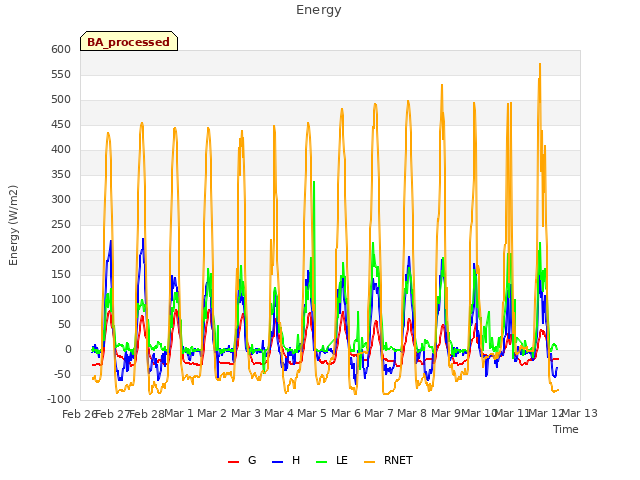Click the 0 y-axis label
640x480 pixels.
pyautogui.click(x=68, y=349)
